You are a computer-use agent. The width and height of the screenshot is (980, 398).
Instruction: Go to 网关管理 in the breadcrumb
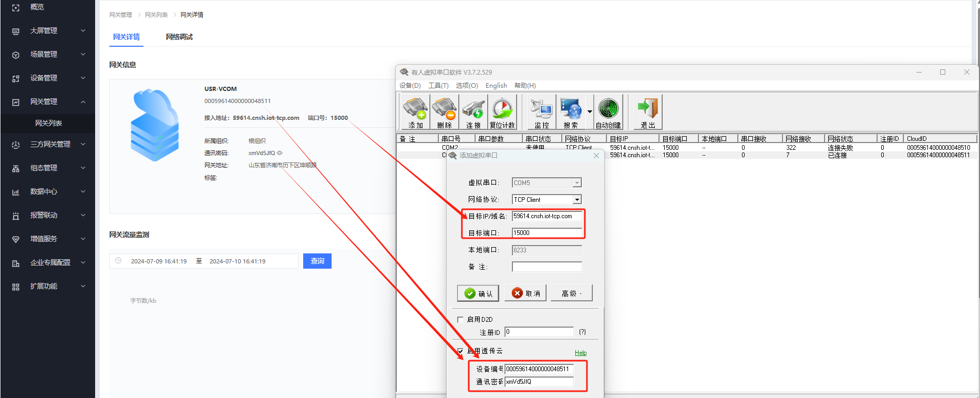121,15
